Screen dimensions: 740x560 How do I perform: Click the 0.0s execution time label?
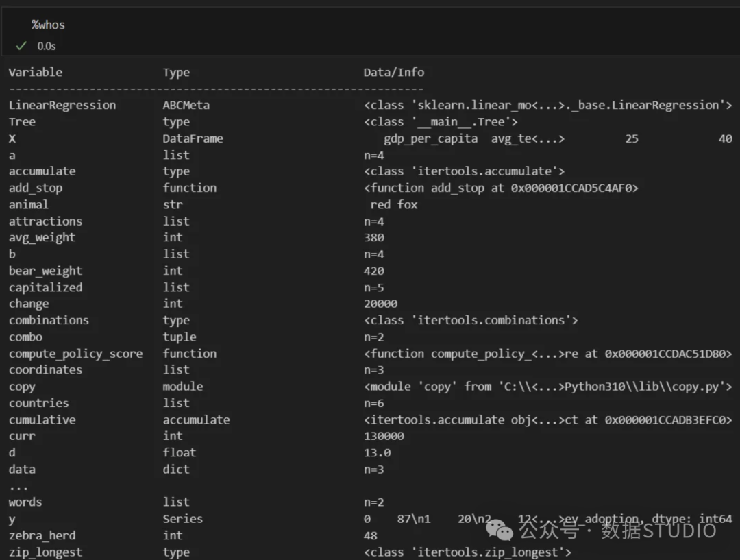point(47,47)
